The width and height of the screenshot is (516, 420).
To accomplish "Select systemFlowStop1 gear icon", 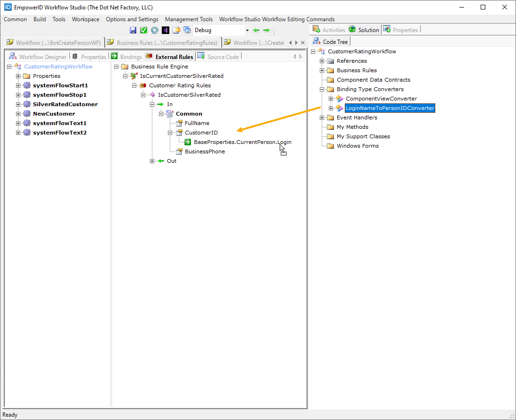I will click(27, 95).
